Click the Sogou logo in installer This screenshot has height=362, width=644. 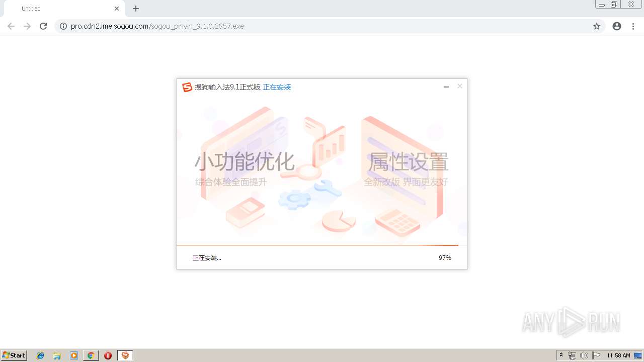coord(187,87)
